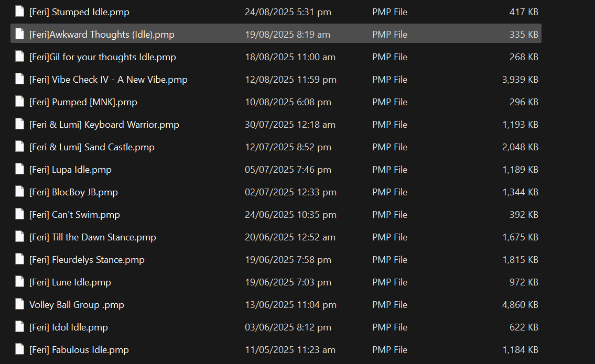The height and width of the screenshot is (364, 595).
Task: Select [Feri] Vibe Check IV - A New Vibe.pmp
Action: tap(109, 80)
